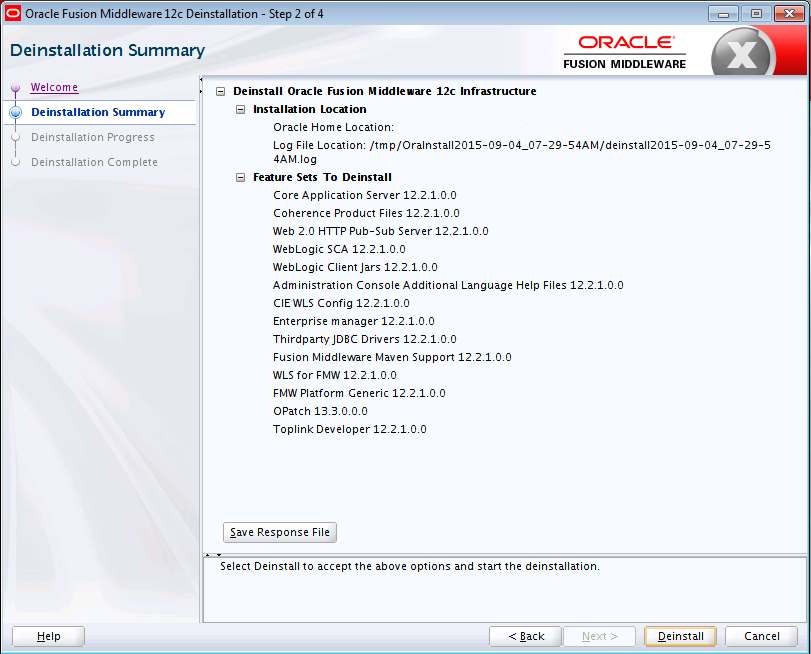Select Deinstallation Summary in the step list
Screen dimensions: 811x654
click(98, 112)
